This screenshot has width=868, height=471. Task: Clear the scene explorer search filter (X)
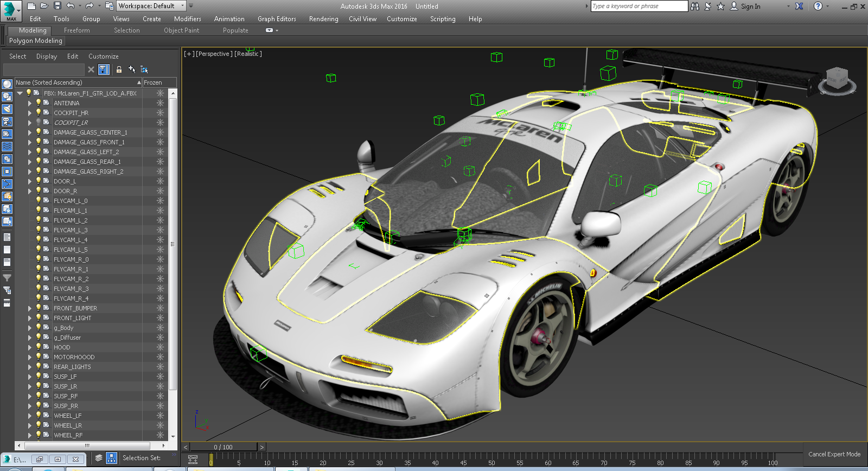tap(91, 69)
